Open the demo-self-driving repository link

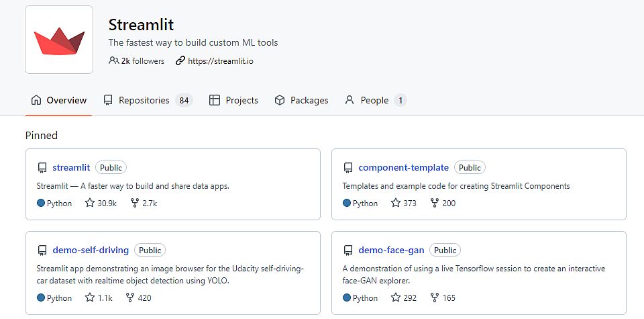coord(91,250)
